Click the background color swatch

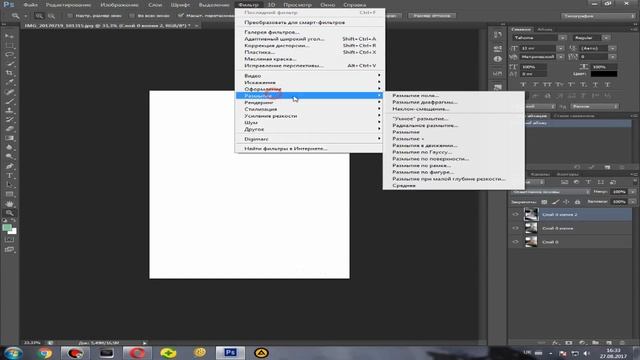point(13,231)
